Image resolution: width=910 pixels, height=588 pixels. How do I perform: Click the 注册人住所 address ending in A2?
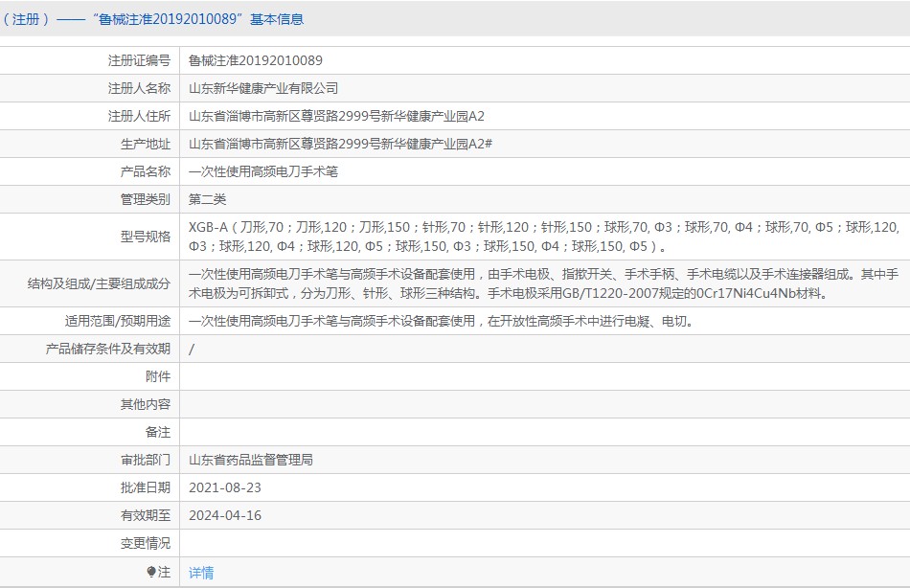tap(336, 116)
